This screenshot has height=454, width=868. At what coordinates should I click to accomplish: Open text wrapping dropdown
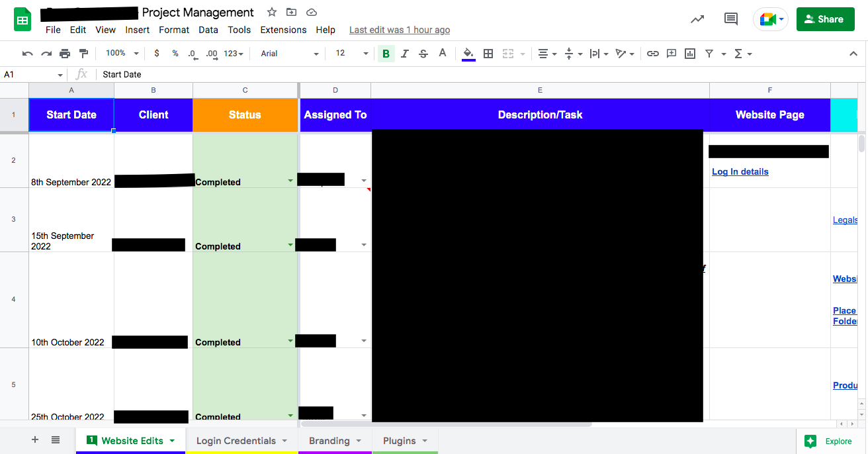click(599, 54)
